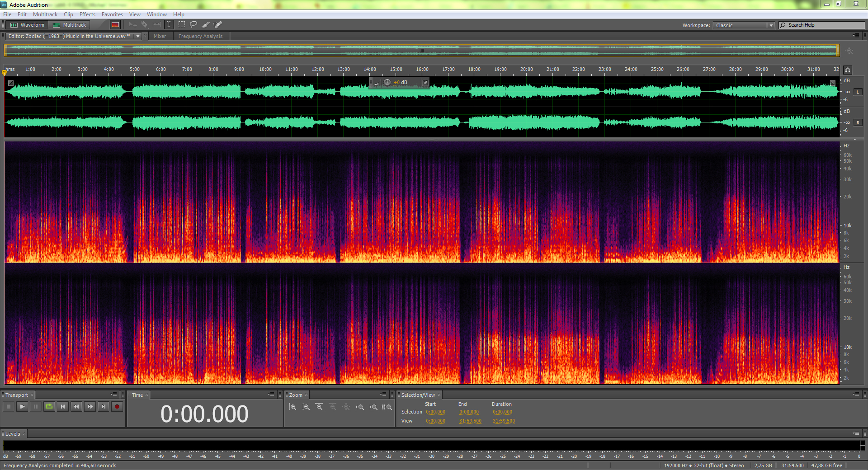Open the Workspace Classic dropdown
This screenshot has width=868, height=470.
[x=744, y=25]
